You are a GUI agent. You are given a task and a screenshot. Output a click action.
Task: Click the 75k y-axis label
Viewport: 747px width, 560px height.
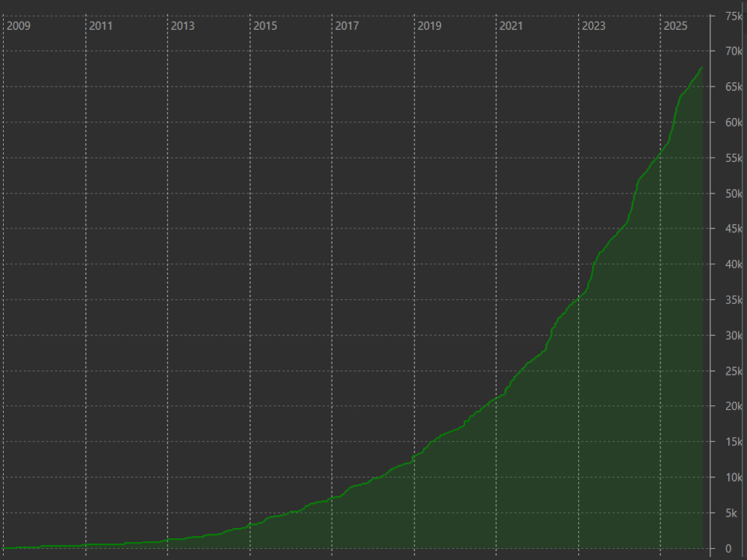734,16
